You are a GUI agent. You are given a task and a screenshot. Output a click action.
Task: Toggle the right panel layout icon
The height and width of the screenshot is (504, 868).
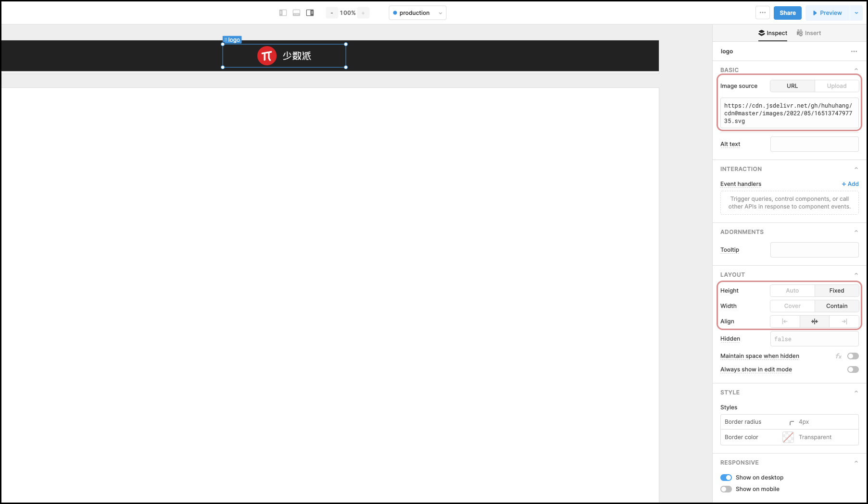click(310, 13)
